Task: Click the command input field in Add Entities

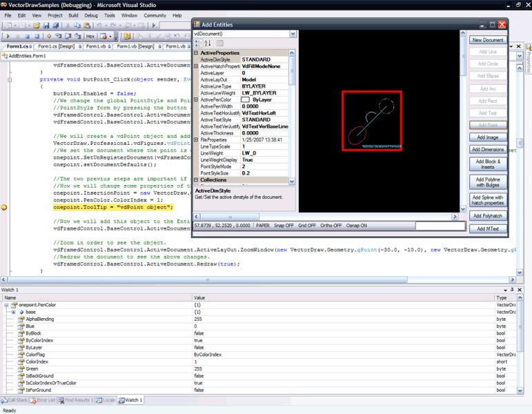Action: (440, 226)
